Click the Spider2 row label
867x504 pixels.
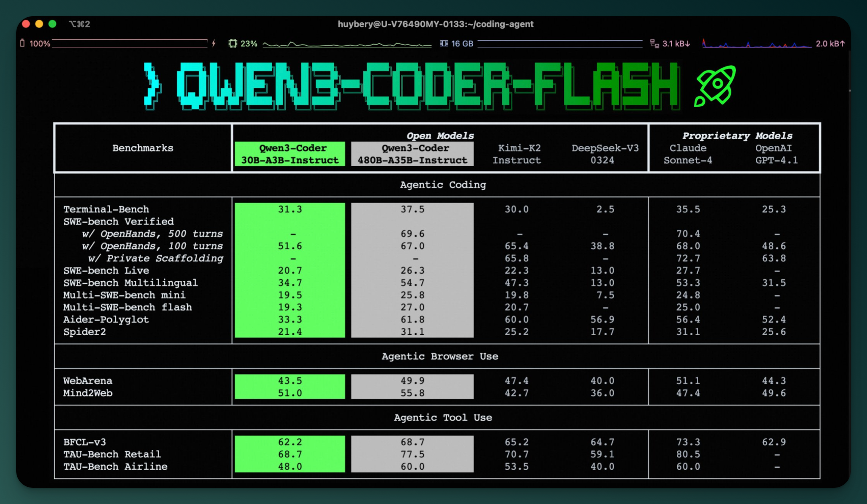[x=84, y=332]
